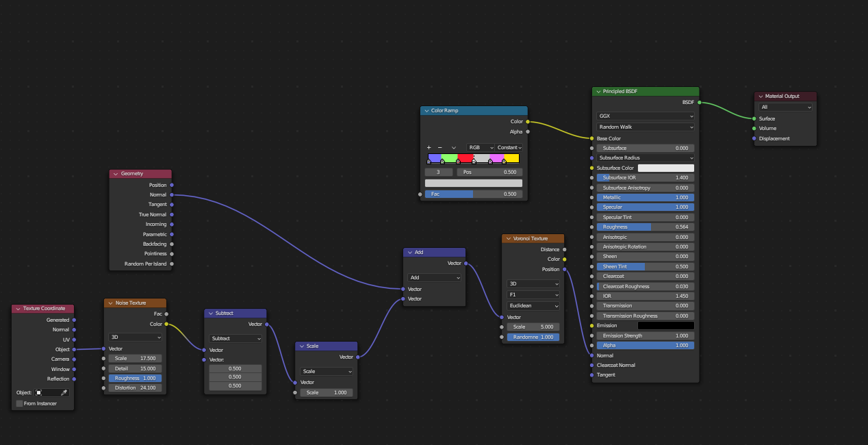The height and width of the screenshot is (445, 868).
Task: Click Texture Coordinate UV output socket
Action: click(x=74, y=340)
